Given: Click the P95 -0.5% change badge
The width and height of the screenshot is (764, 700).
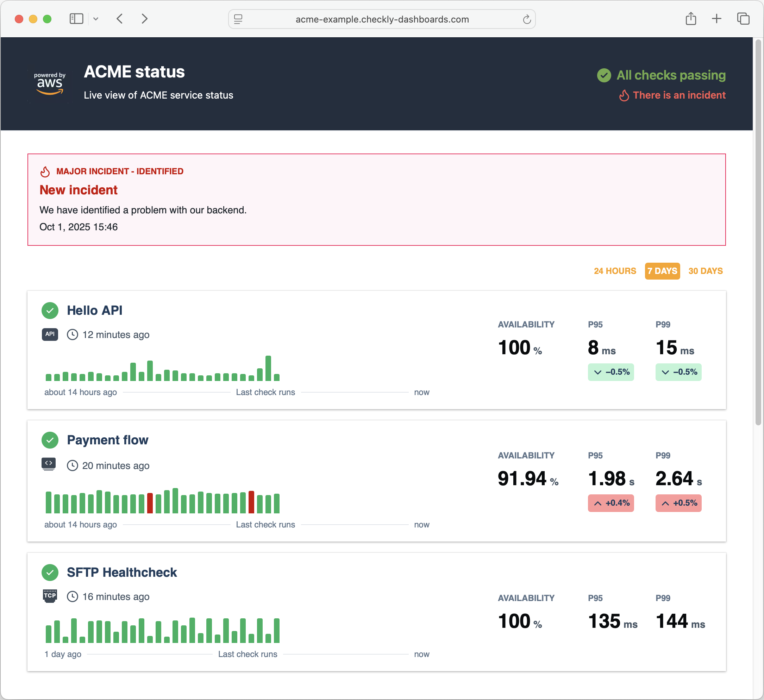Looking at the screenshot, I should (x=610, y=372).
